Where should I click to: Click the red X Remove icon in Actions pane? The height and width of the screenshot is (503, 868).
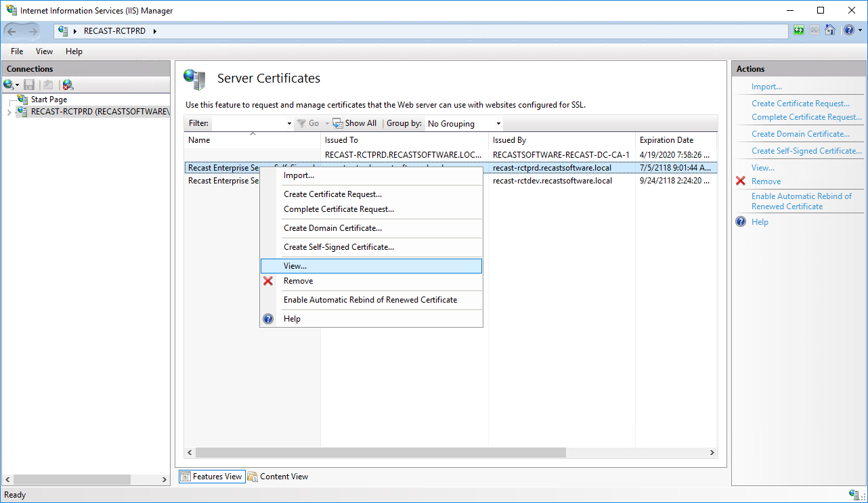click(741, 181)
